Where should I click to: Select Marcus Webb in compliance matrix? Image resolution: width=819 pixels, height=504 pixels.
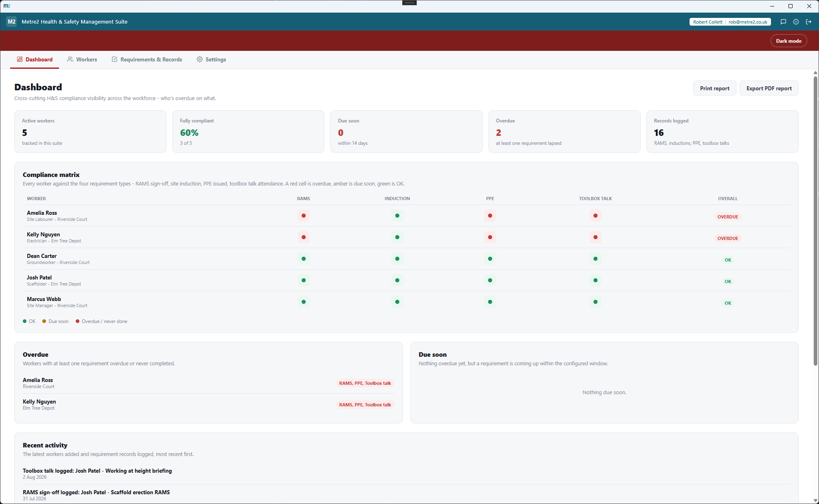[x=406, y=302]
